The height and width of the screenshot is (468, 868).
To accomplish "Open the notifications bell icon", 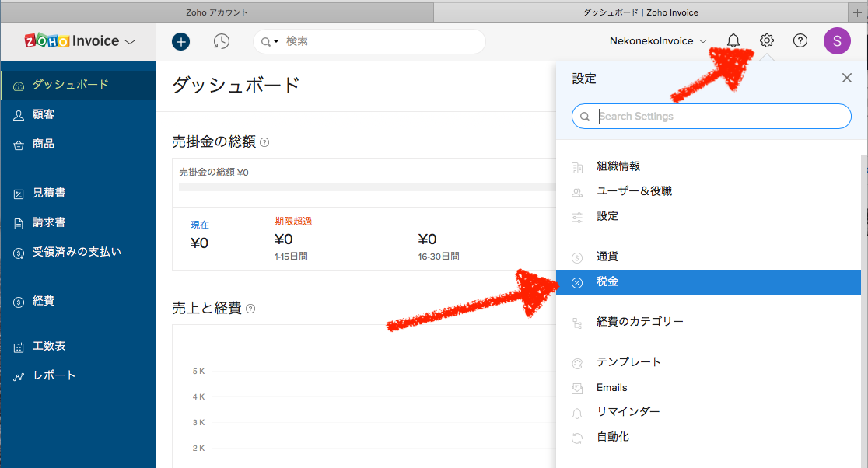I will pyautogui.click(x=733, y=41).
